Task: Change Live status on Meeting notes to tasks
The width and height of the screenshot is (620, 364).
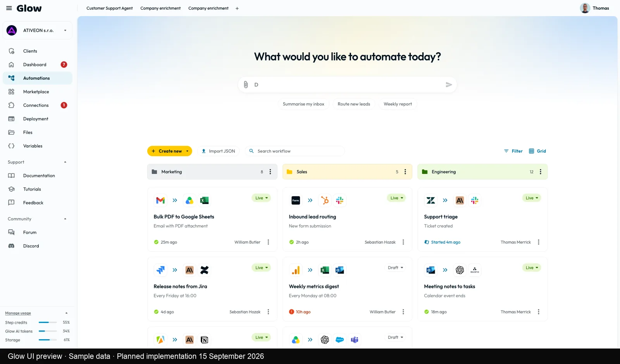Action: tap(532, 268)
